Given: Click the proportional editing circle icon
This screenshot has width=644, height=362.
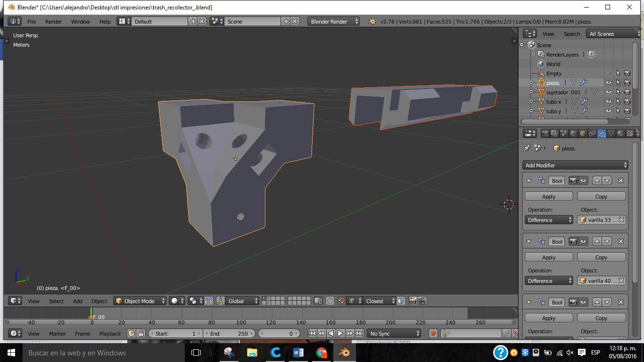Looking at the screenshot, I should pyautogui.click(x=330, y=301).
